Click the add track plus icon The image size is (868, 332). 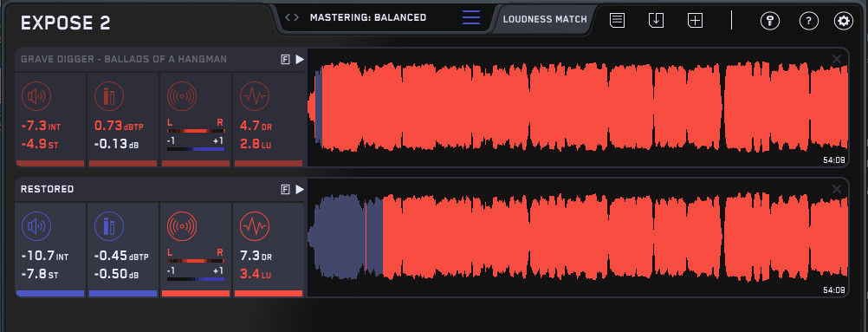coord(695,21)
